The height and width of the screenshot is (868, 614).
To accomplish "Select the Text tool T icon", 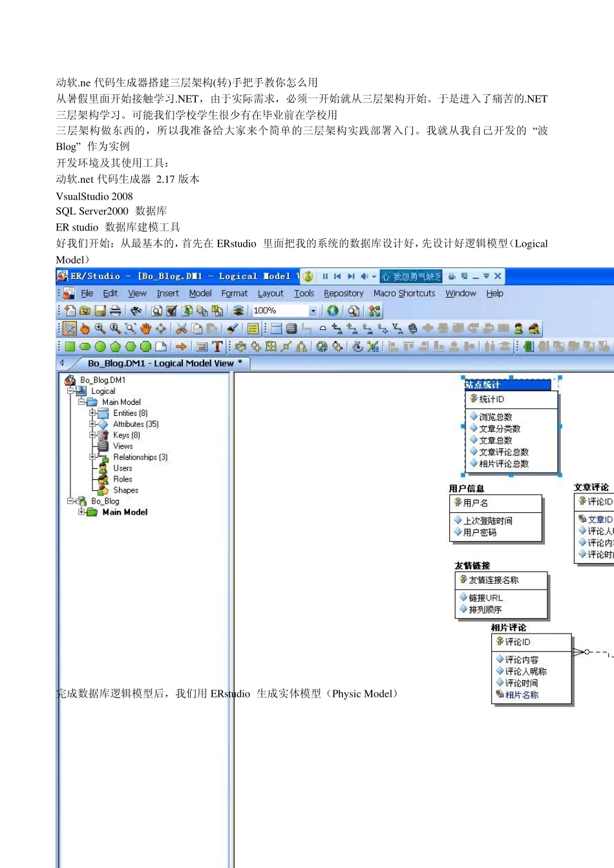I will 217,347.
